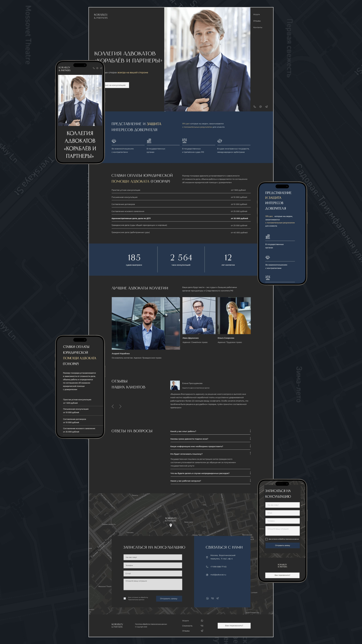
Task: Click the hero 'на консультацию' sign-up button
Action: pyautogui.click(x=117, y=85)
